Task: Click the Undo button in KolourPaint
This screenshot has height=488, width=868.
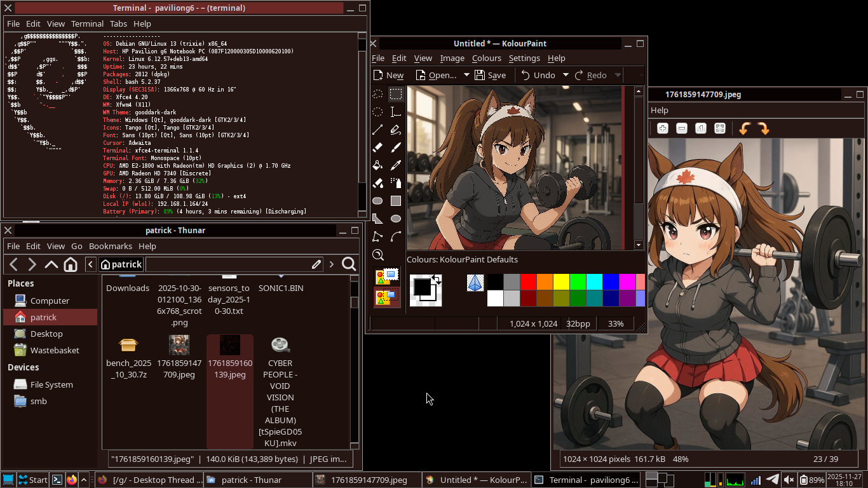Action: click(538, 75)
